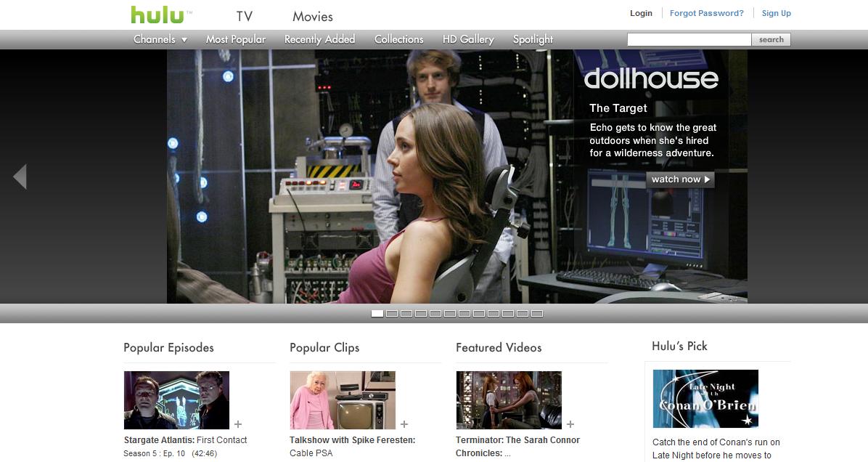Select the fourth carousel slide indicator
868x462 pixels.
coord(421,314)
